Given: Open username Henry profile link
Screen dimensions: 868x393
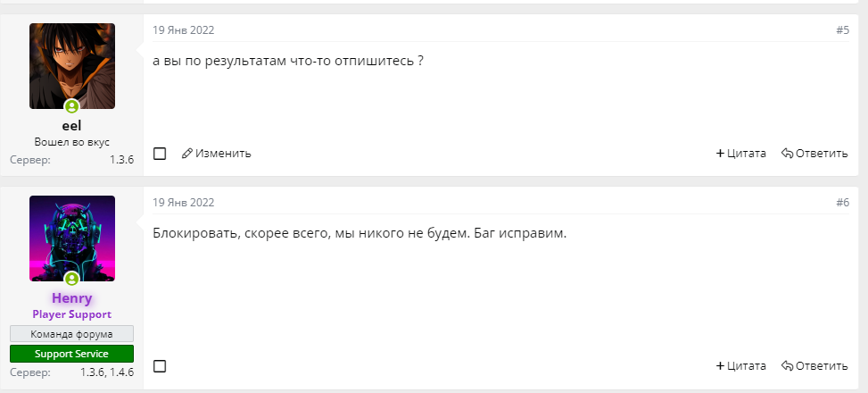Looking at the screenshot, I should [x=72, y=297].
